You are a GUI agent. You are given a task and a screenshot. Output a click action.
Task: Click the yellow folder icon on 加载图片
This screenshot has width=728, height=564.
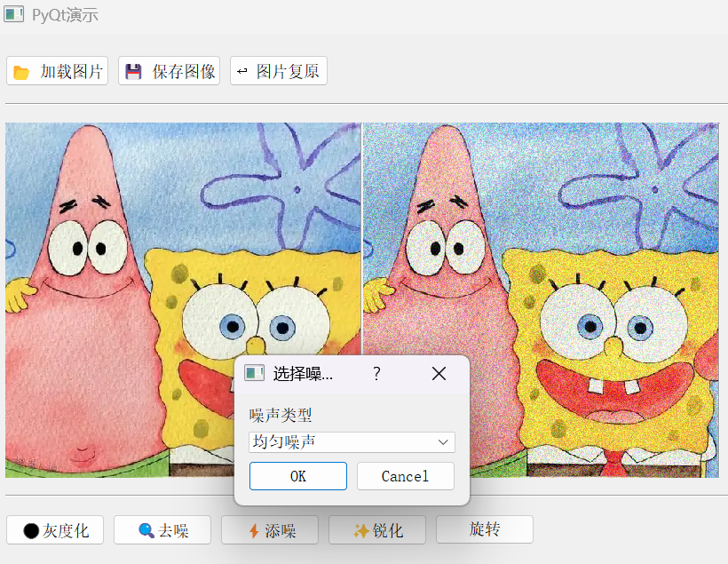pos(21,73)
